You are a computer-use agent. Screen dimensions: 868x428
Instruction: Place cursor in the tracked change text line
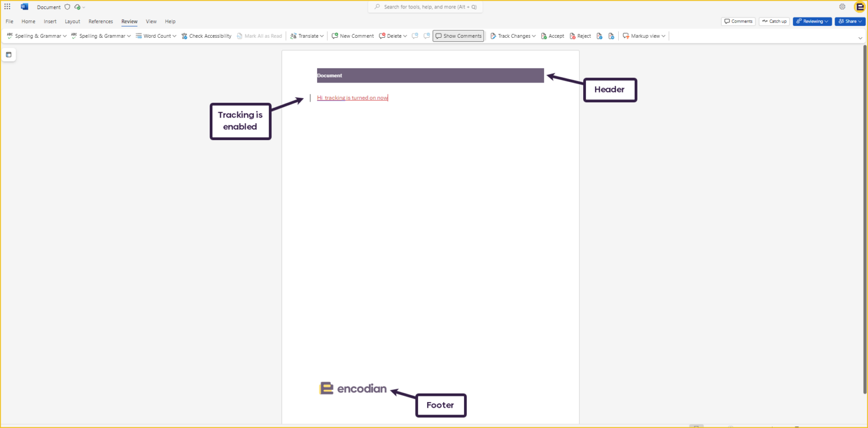(x=352, y=98)
